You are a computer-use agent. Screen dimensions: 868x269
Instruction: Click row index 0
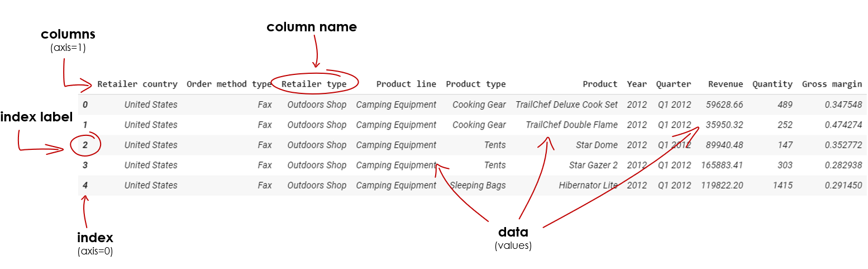click(85, 105)
